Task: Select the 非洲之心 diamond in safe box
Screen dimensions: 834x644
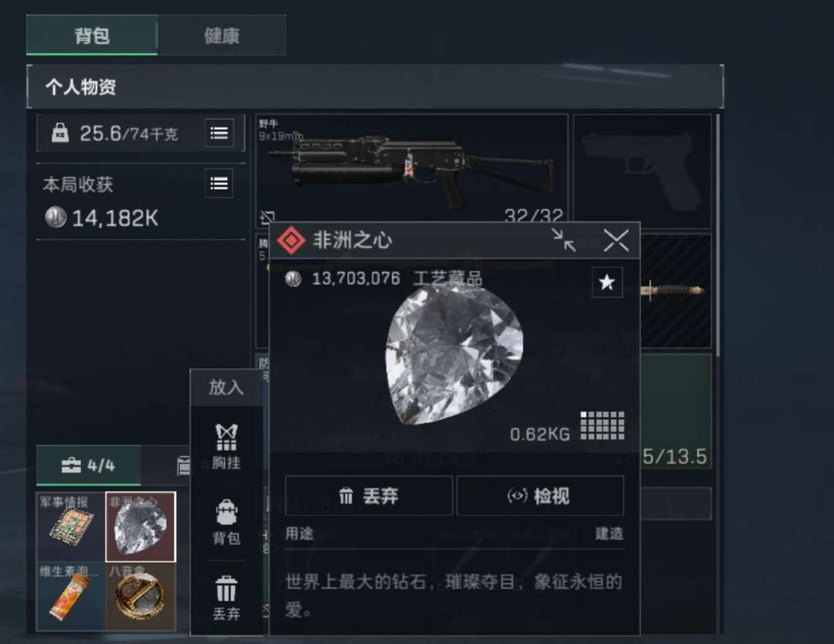Action: pyautogui.click(x=141, y=527)
